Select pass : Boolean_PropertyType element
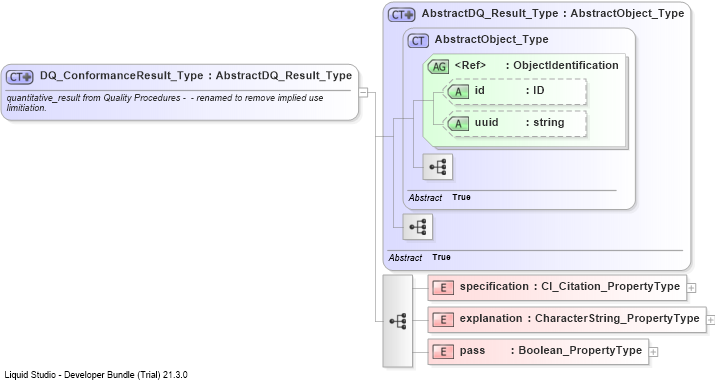The height and width of the screenshot is (380, 715). click(538, 351)
